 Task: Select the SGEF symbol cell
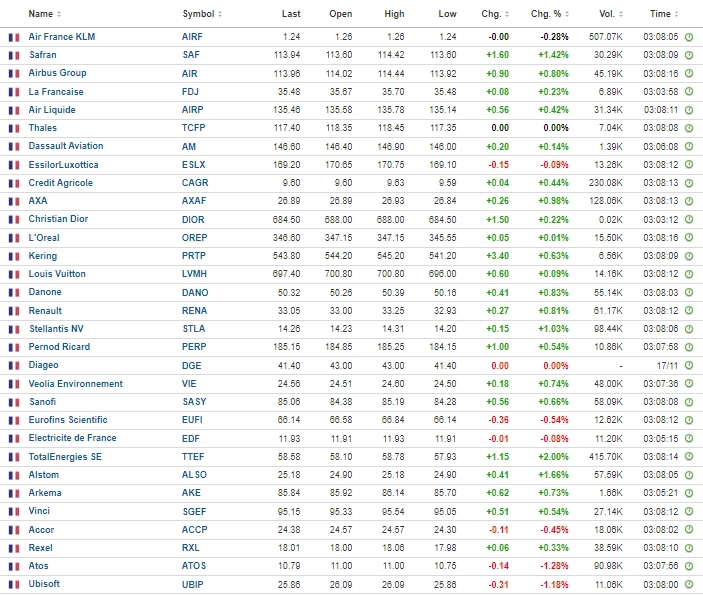[194, 512]
